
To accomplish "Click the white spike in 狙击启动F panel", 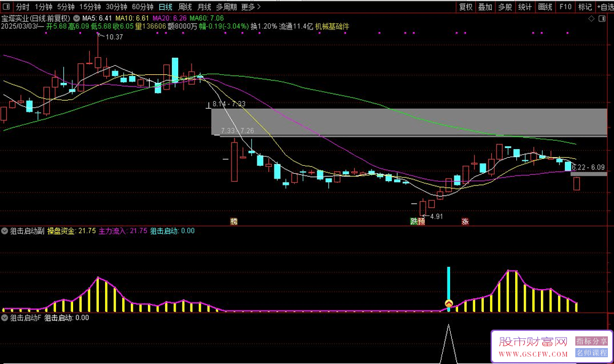I will pos(449,344).
